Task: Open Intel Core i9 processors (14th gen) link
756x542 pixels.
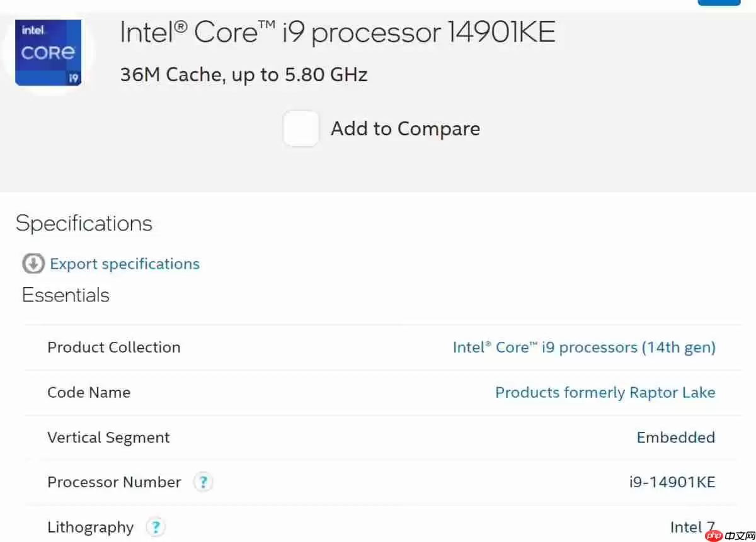Action: tap(584, 347)
